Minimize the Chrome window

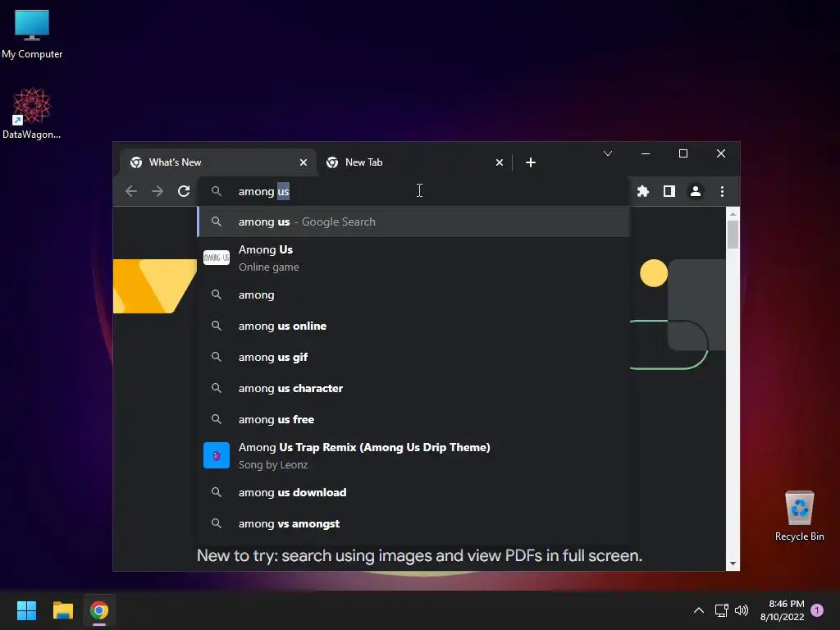(646, 153)
